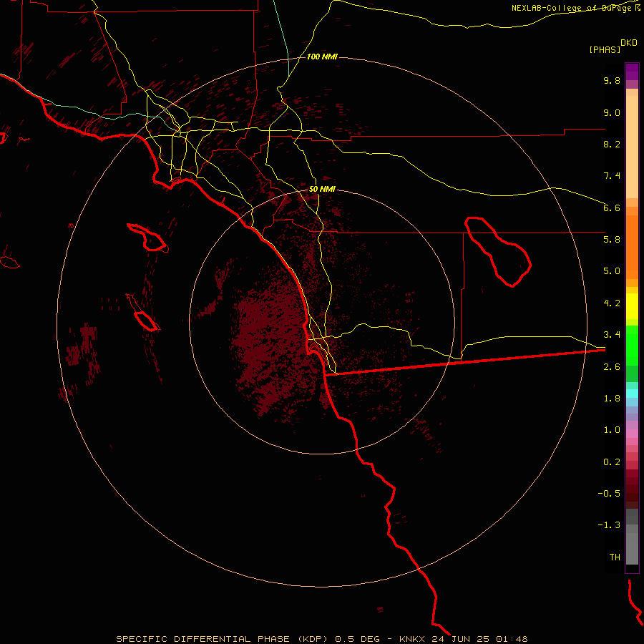Pick the peach swatch beside 8.2
Image resolution: width=644 pixels, height=644 pixels.
point(632,147)
